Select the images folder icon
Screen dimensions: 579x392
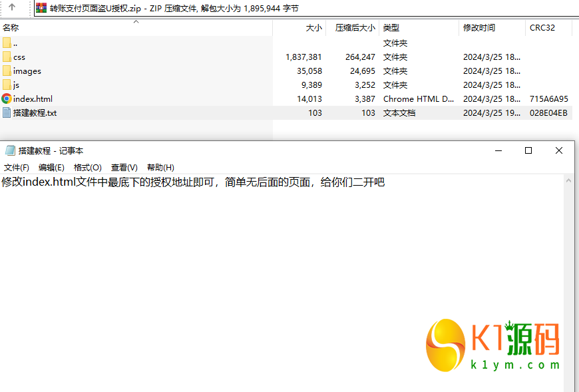pos(7,71)
